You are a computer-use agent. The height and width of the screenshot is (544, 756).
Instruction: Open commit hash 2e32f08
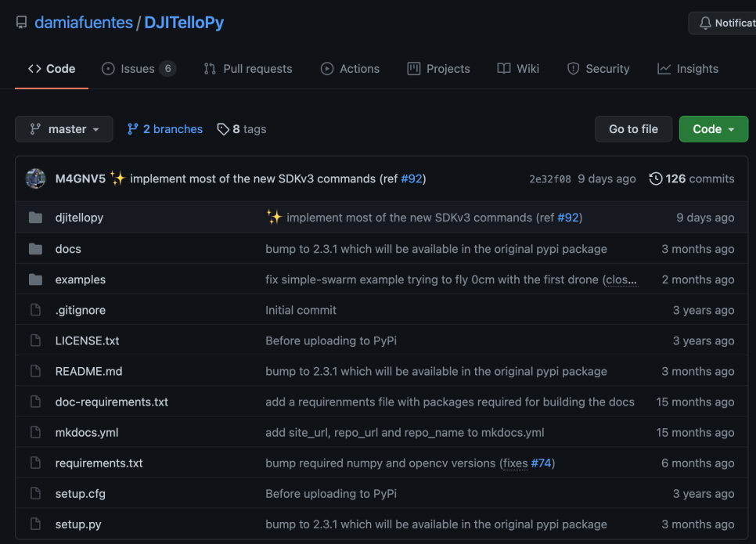550,179
